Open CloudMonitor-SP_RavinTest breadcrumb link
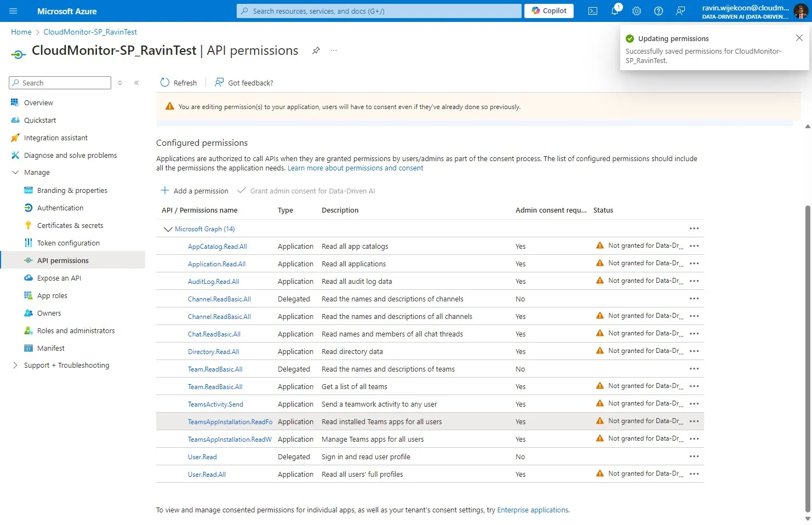 90,32
